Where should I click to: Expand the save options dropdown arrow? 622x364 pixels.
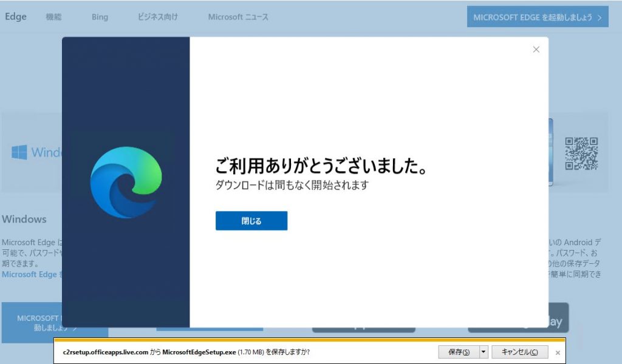point(484,352)
